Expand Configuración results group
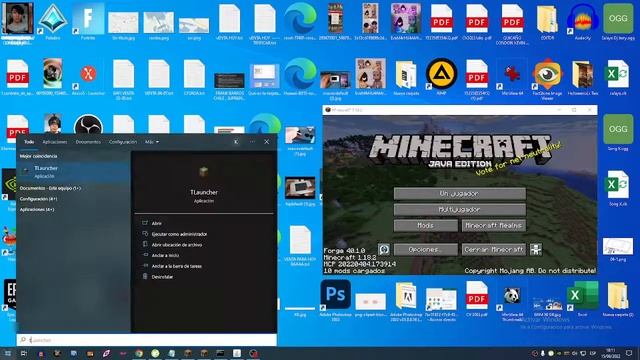640x360 pixels. coord(39,199)
